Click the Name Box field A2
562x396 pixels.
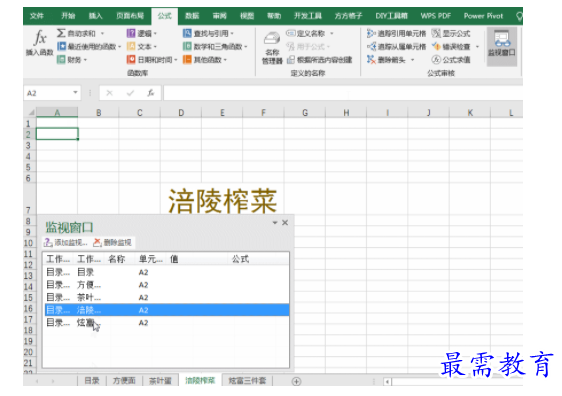[48, 93]
